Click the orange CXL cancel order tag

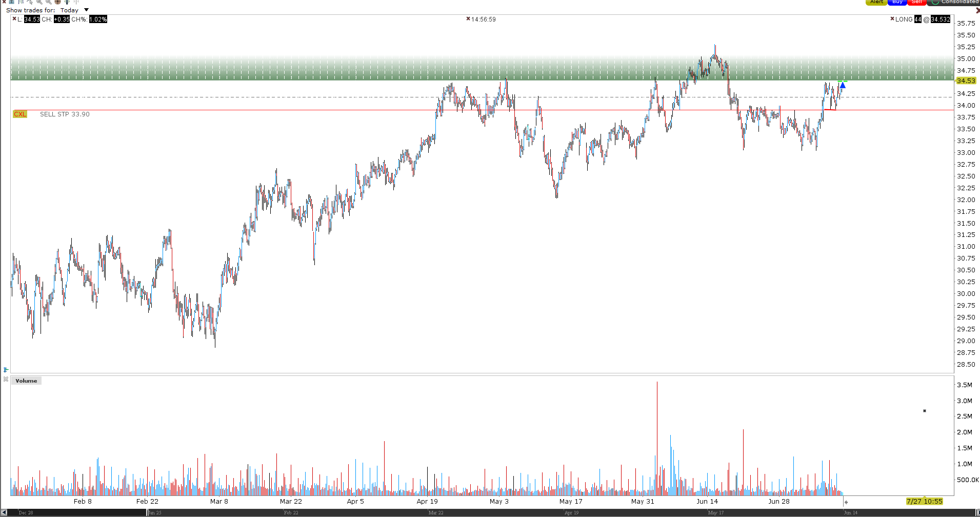click(x=20, y=114)
